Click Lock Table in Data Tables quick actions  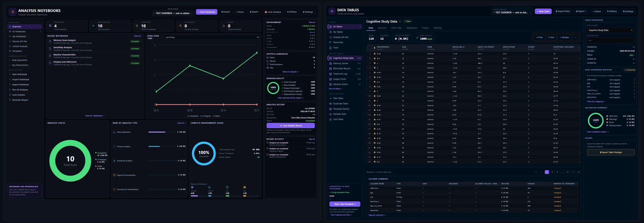tap(345, 120)
